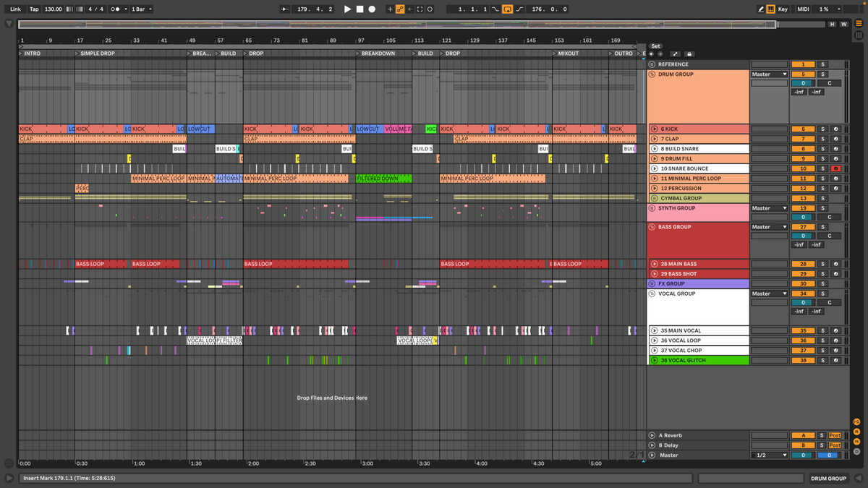Viewport: 868px width, 488px height.
Task: Toggle the arrangement Loop switch
Action: (507, 9)
